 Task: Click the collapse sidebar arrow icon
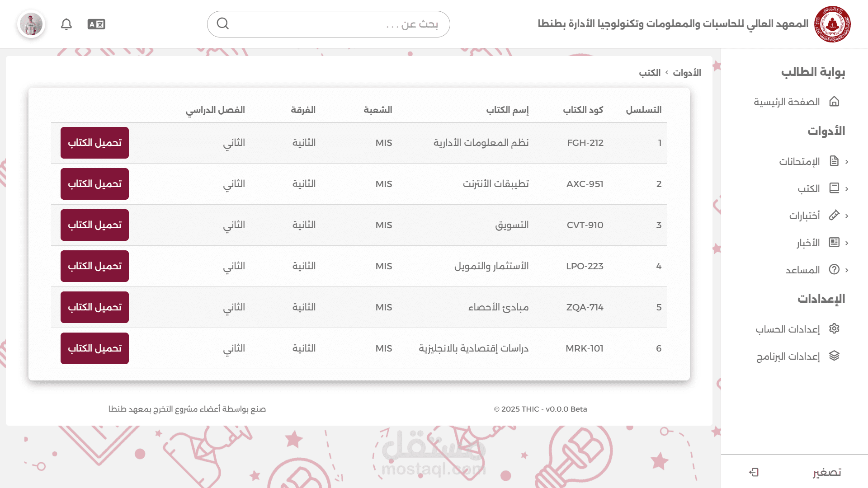(754, 472)
